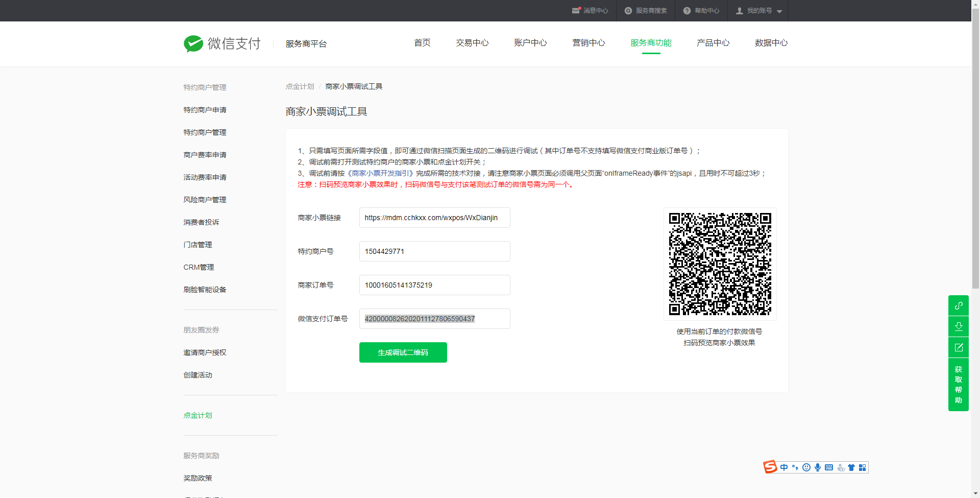This screenshot has height=498, width=980.
Task: Open the Sogou emoji smiley icon
Action: click(x=806, y=467)
